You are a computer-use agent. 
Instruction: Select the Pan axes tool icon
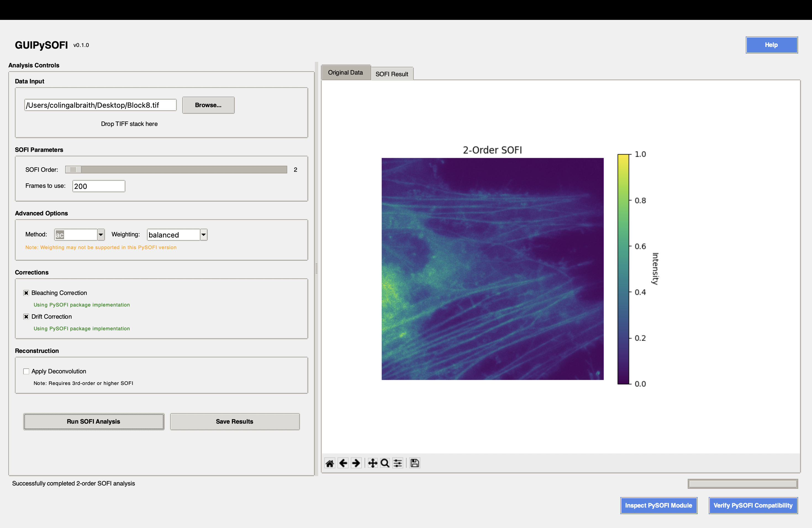372,463
